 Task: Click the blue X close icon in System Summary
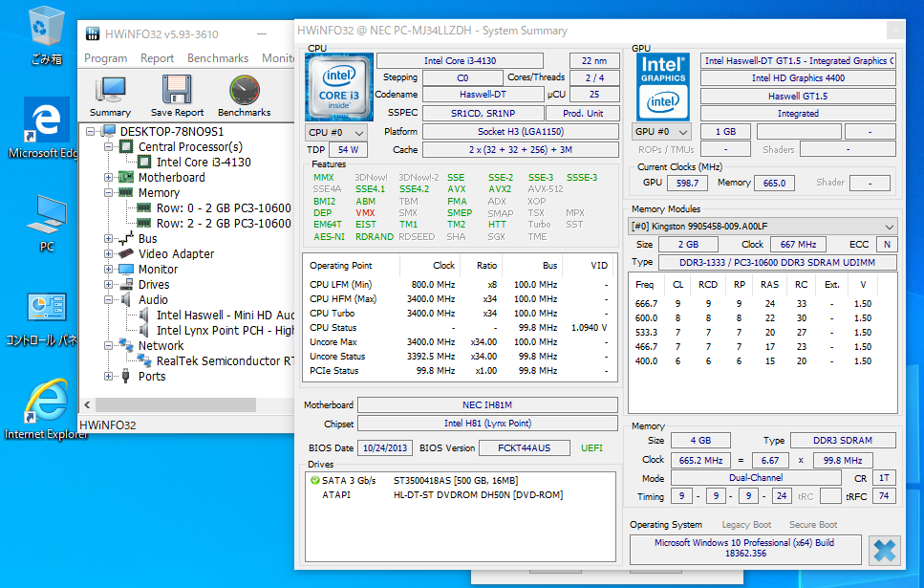(x=885, y=551)
